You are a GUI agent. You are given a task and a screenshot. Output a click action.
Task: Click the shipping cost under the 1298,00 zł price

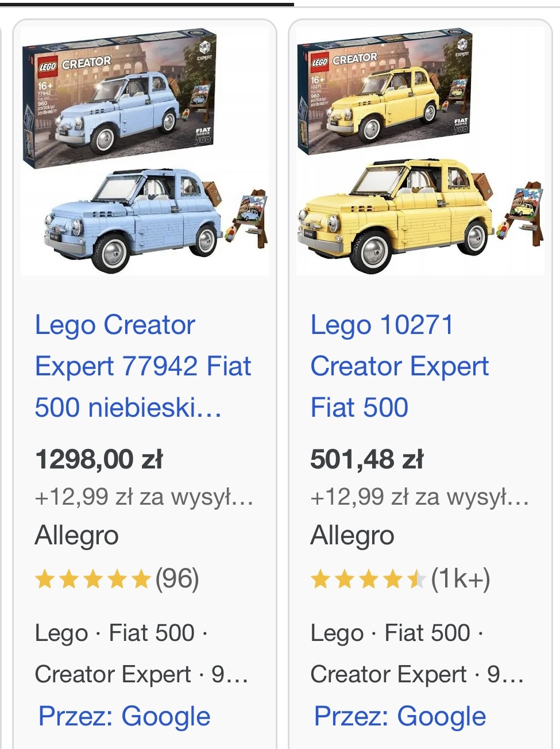pyautogui.click(x=144, y=497)
